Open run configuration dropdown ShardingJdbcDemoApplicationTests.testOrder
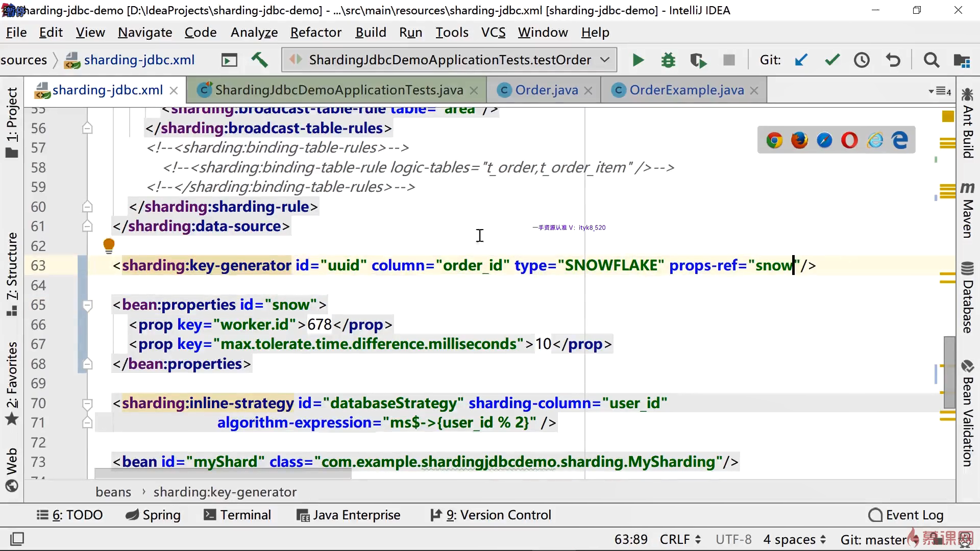 point(449,60)
